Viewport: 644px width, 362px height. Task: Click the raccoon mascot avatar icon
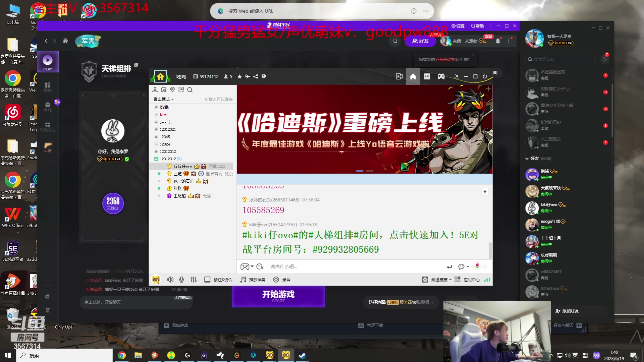tap(156, 280)
